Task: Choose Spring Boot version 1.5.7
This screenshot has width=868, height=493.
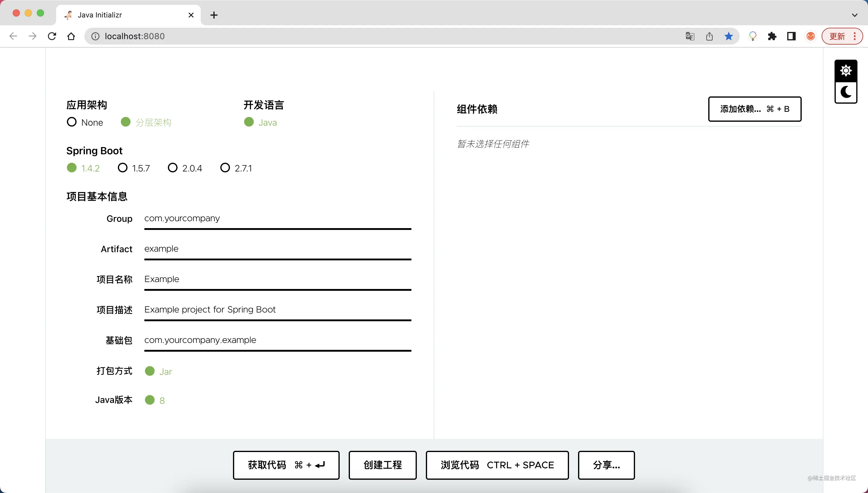Action: pyautogui.click(x=134, y=168)
